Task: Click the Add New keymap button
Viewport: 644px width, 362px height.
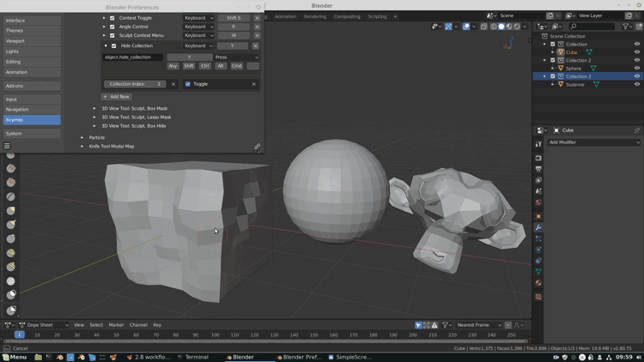Action: tap(117, 97)
